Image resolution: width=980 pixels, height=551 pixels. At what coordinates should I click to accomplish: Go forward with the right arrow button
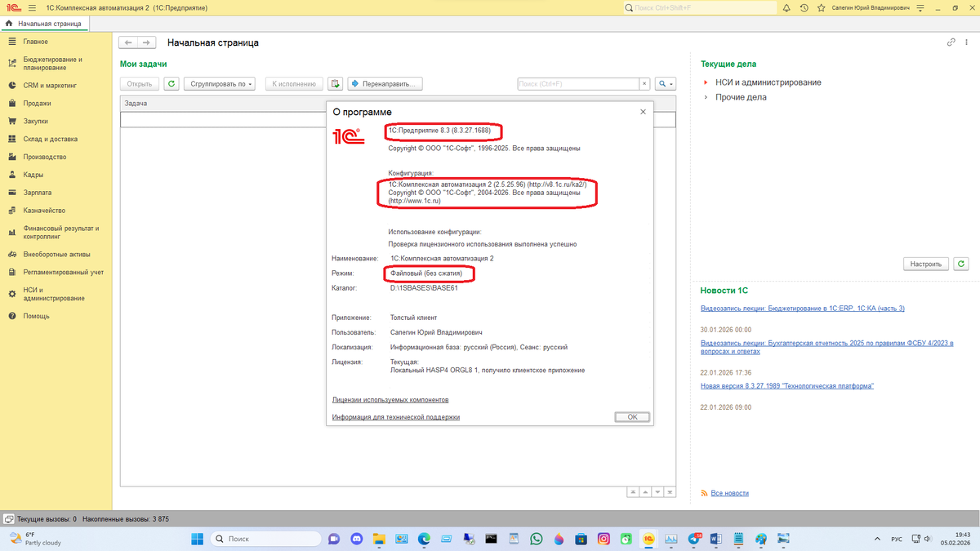pos(146,42)
